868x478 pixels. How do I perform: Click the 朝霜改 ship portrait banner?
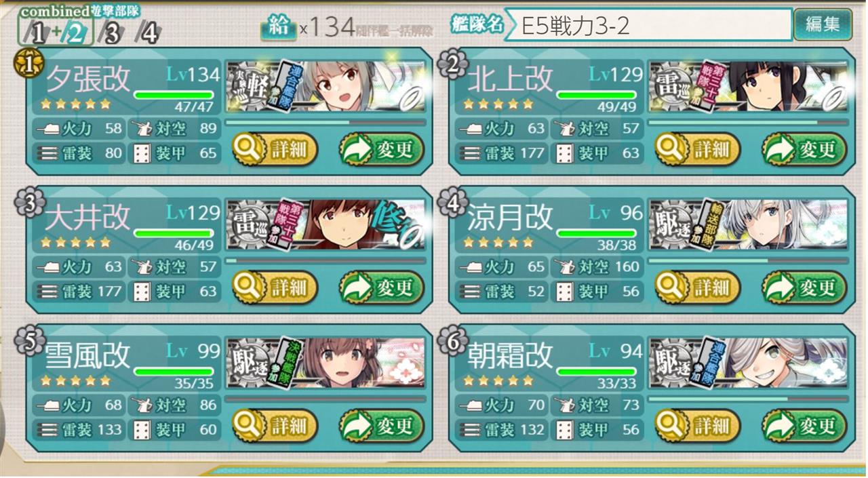click(748, 362)
